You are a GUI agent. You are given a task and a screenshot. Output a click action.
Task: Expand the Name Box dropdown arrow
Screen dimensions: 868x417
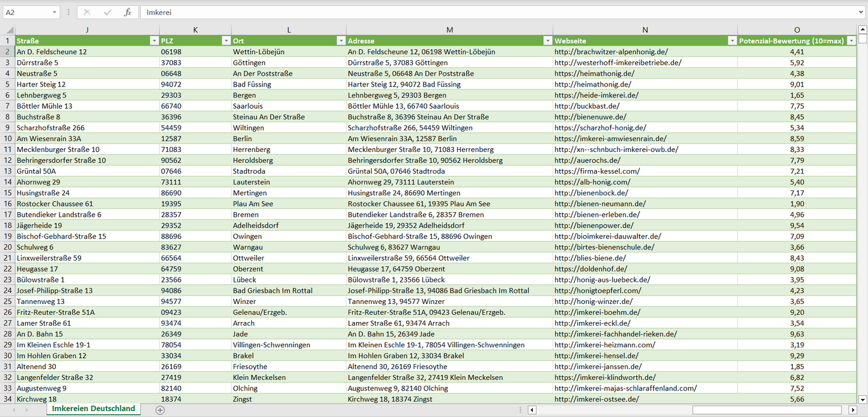(54, 12)
